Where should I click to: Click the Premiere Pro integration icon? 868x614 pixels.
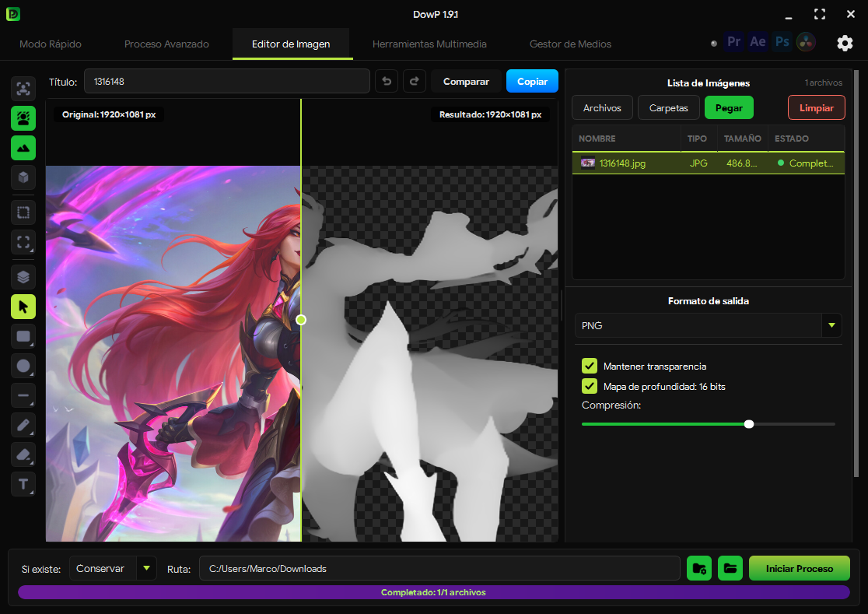[x=733, y=42]
